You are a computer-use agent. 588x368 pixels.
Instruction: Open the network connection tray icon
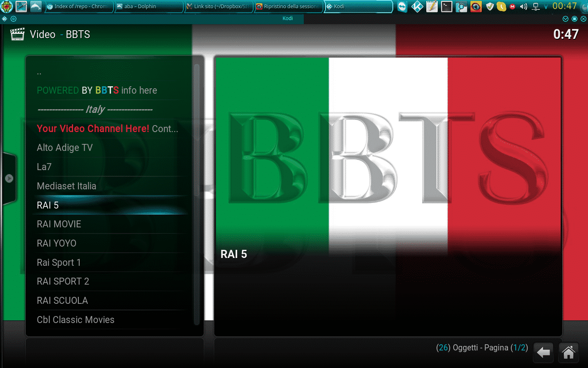click(x=536, y=7)
